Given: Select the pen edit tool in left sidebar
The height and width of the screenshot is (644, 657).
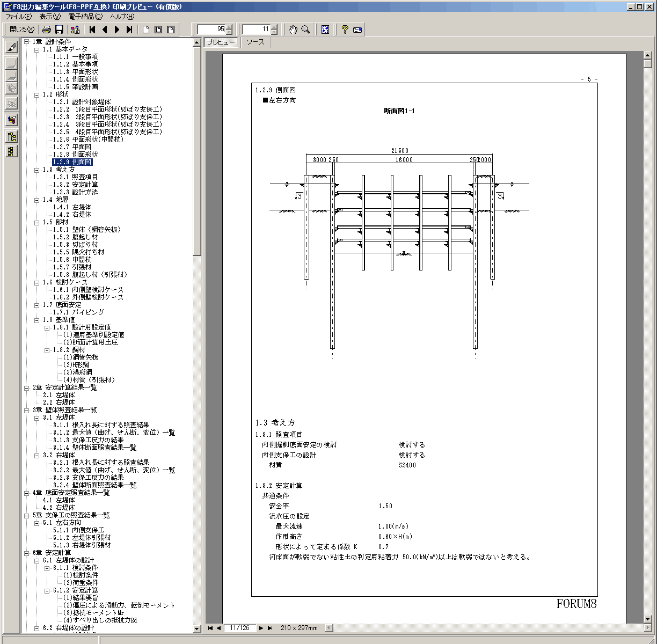Looking at the screenshot, I should coord(11,47).
